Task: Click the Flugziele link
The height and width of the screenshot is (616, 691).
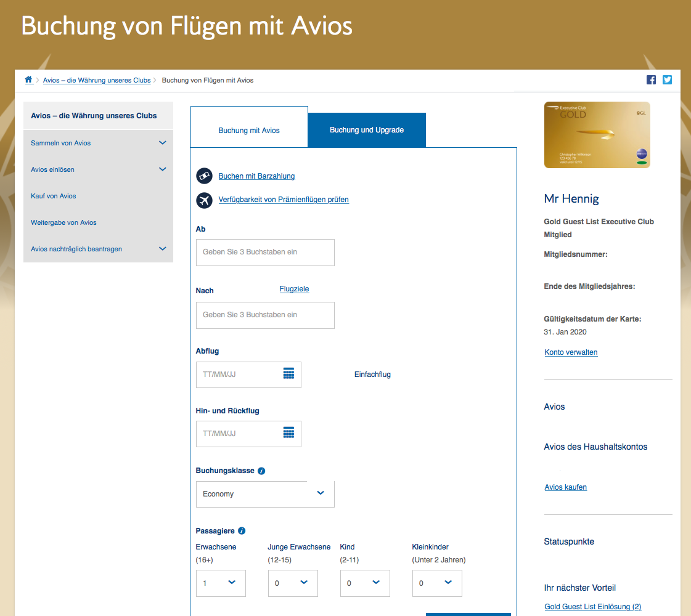Action: click(x=294, y=289)
